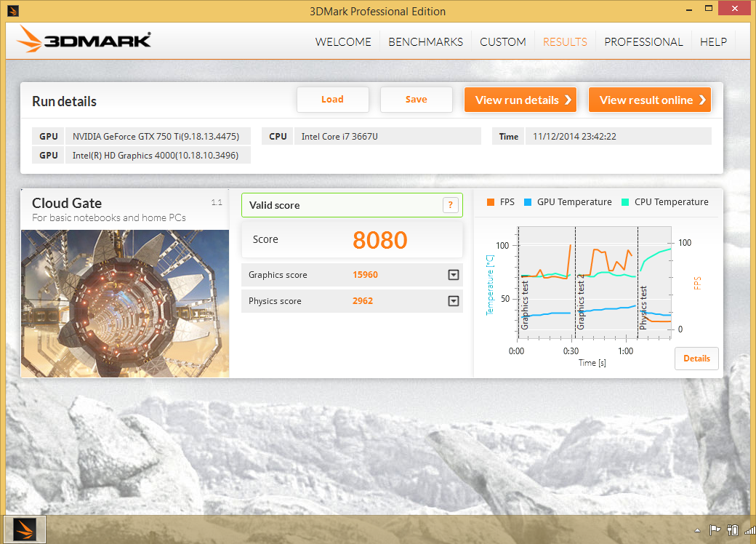756x544 pixels.
Task: Show hidden tray icons arrow
Action: [697, 530]
